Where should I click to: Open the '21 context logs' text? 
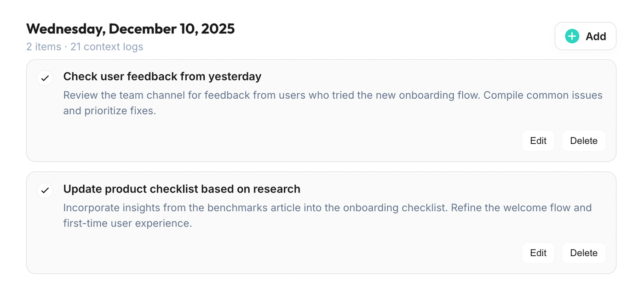coord(107,47)
